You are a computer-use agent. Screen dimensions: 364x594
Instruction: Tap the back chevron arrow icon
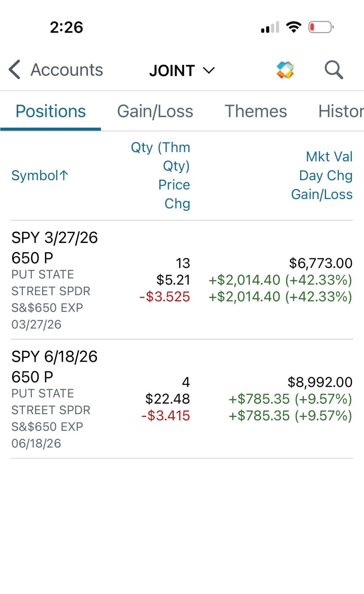click(14, 70)
